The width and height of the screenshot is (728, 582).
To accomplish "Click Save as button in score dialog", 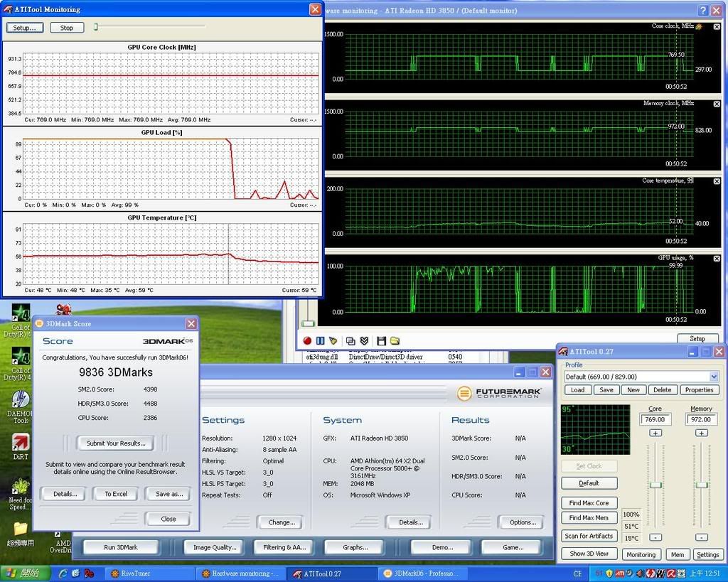I will tap(169, 494).
